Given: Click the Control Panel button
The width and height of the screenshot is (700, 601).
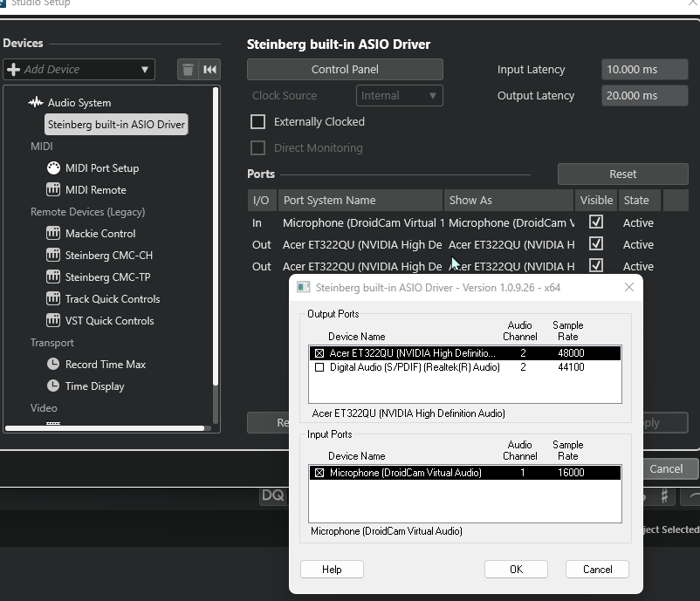Looking at the screenshot, I should (345, 70).
